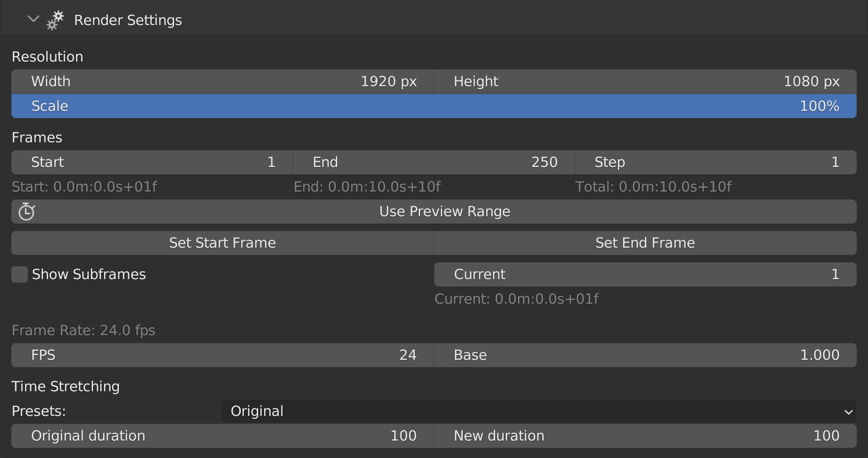Select the New duration field
This screenshot has width=868, height=458.
pyautogui.click(x=645, y=436)
